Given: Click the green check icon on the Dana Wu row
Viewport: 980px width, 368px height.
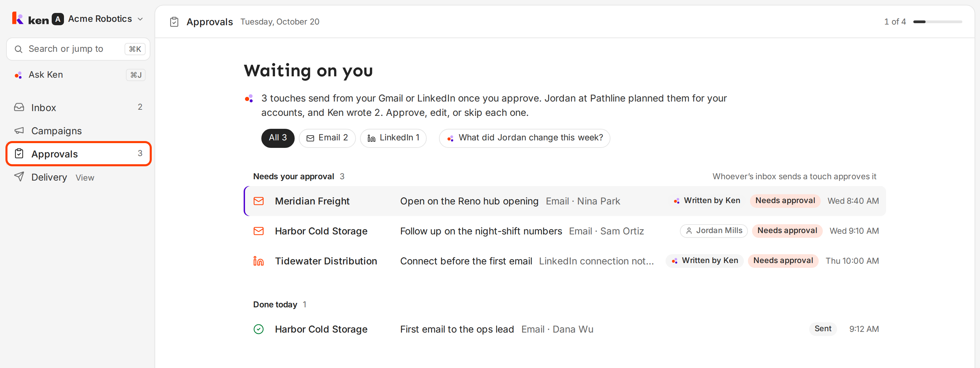Looking at the screenshot, I should click(259, 329).
